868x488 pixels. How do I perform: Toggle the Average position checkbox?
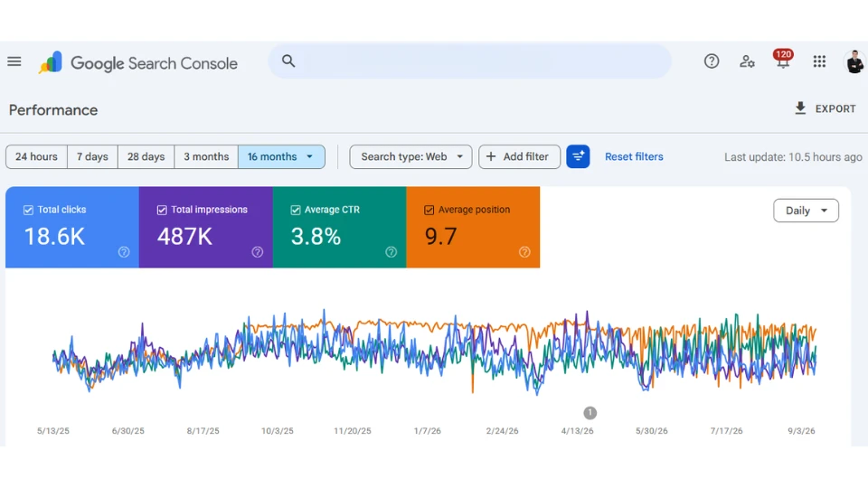pyautogui.click(x=429, y=210)
